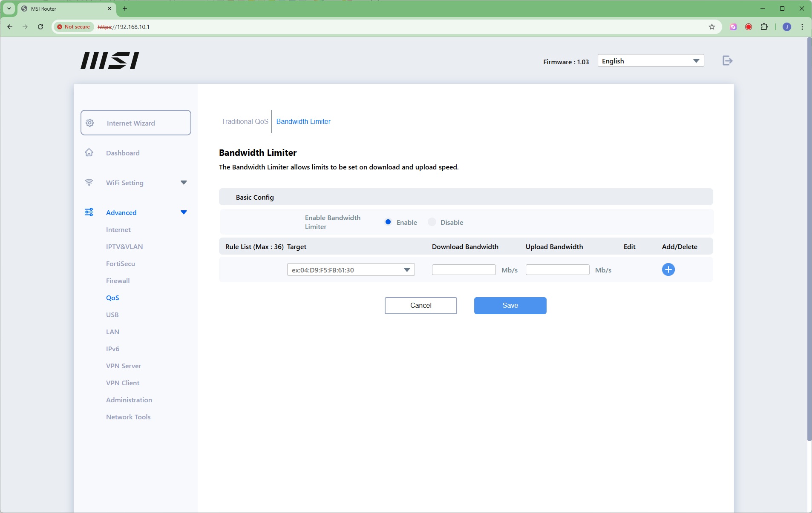Expand the WiFi Setting menu arrow

click(x=184, y=183)
